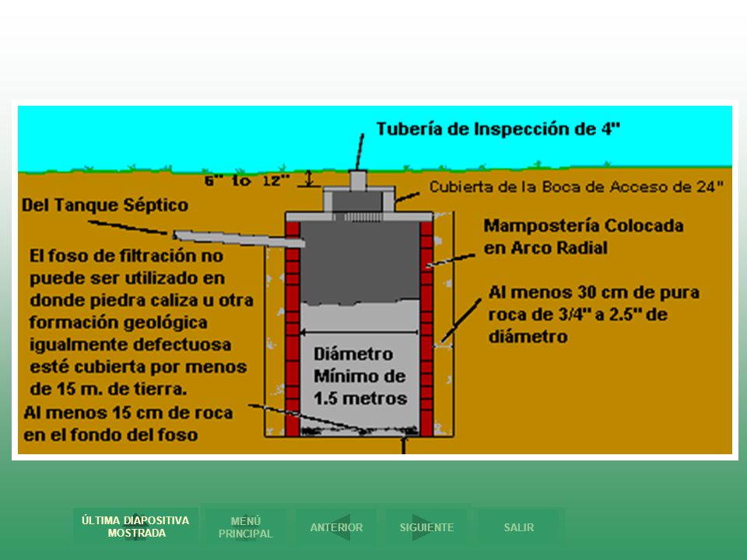Click the 'Del Tanque Séptico' label
The image size is (747, 560).
coord(105,205)
